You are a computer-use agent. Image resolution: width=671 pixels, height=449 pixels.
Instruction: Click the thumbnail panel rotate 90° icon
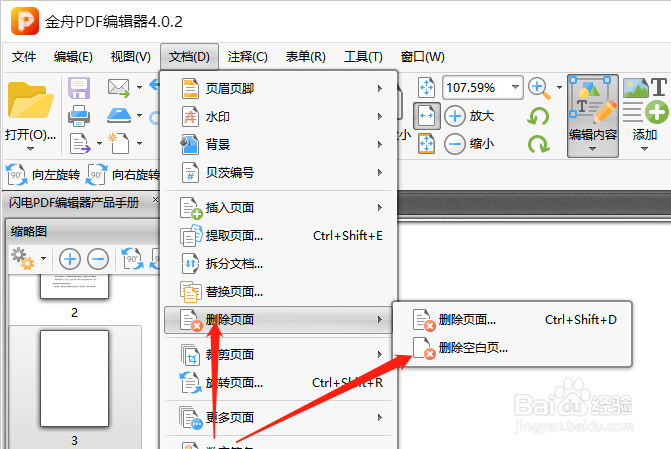pos(132,259)
